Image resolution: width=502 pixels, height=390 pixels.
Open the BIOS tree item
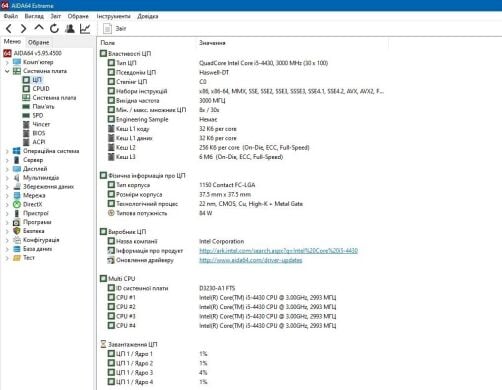[34, 133]
